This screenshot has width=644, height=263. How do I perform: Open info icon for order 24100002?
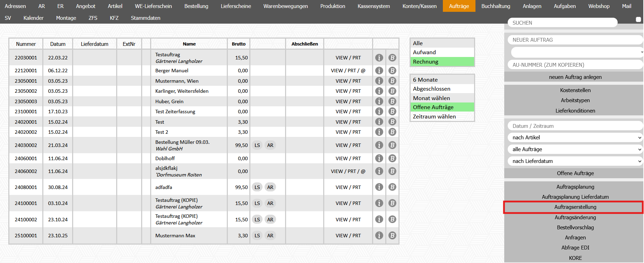(379, 220)
